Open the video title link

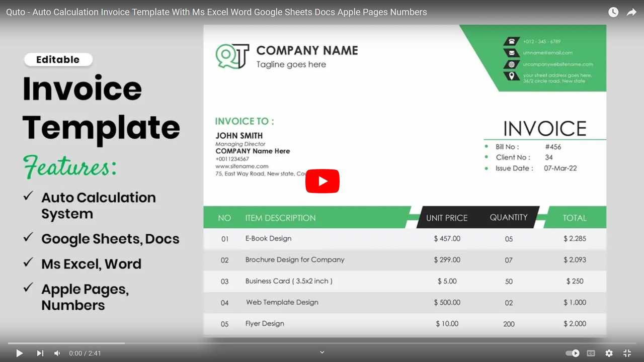pos(216,12)
